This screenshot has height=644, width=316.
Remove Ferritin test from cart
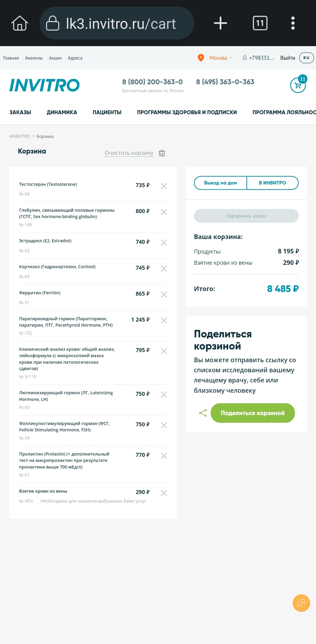(164, 295)
